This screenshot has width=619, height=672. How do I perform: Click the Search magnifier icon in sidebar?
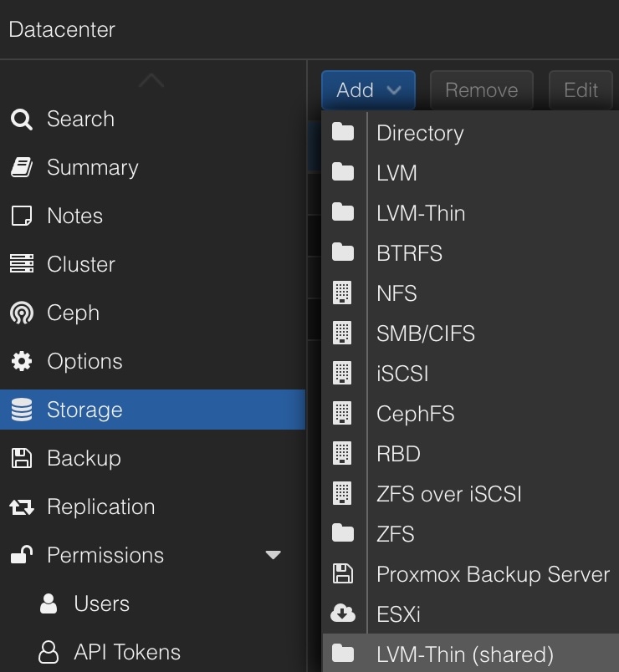click(22, 120)
